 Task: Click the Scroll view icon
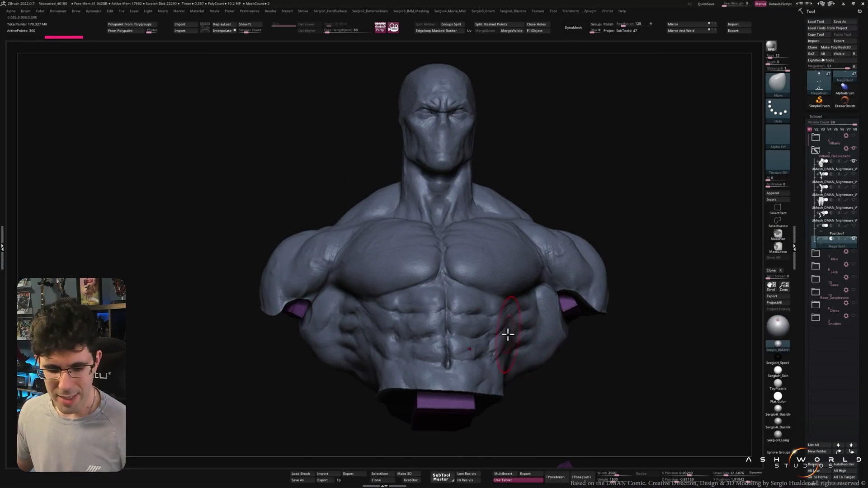[x=771, y=286]
